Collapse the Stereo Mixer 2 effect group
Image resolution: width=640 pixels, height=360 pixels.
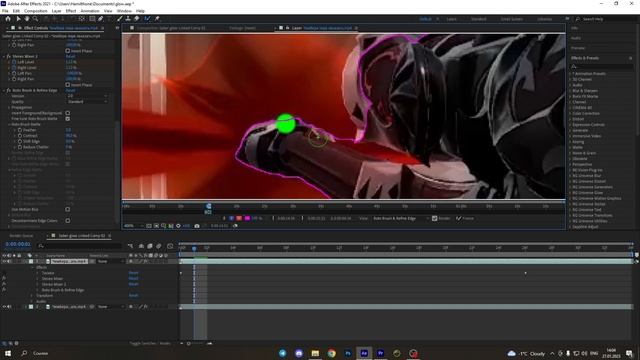coord(4,56)
